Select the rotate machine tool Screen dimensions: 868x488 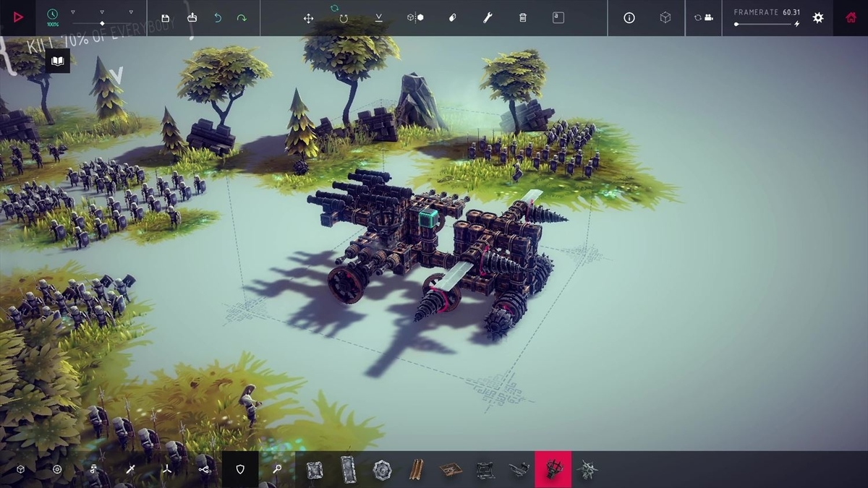pos(344,18)
